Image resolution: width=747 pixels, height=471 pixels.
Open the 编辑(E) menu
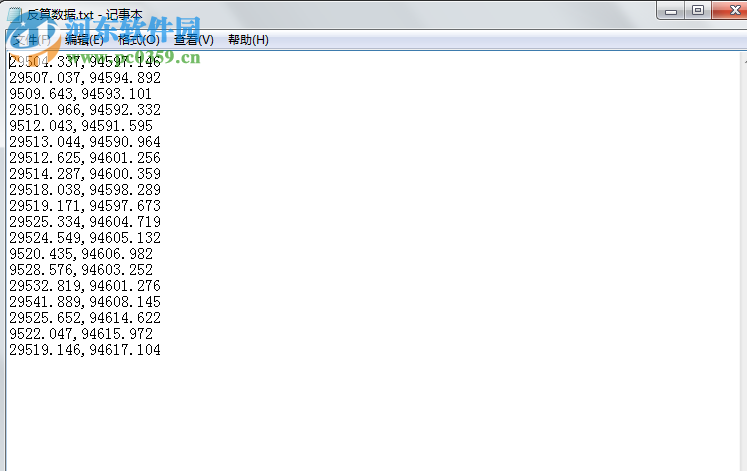84,40
